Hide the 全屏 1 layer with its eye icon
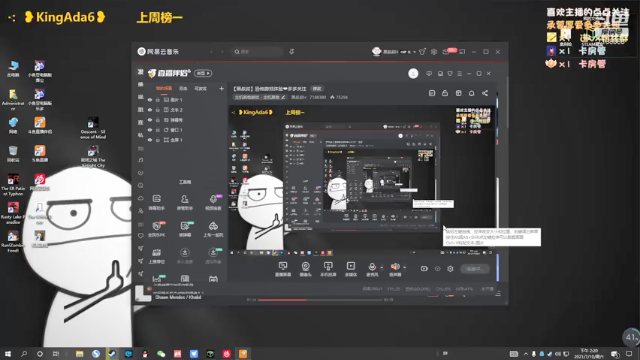 [150, 140]
